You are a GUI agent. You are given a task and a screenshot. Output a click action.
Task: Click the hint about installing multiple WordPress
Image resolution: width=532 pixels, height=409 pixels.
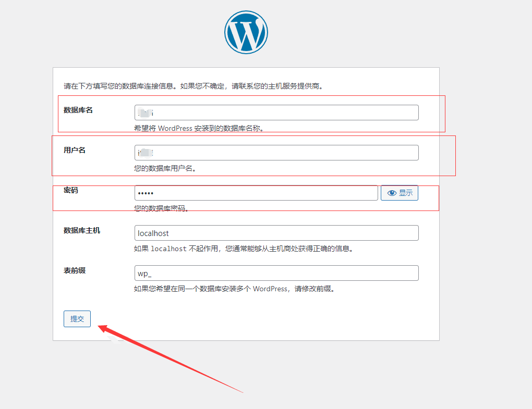(x=234, y=289)
